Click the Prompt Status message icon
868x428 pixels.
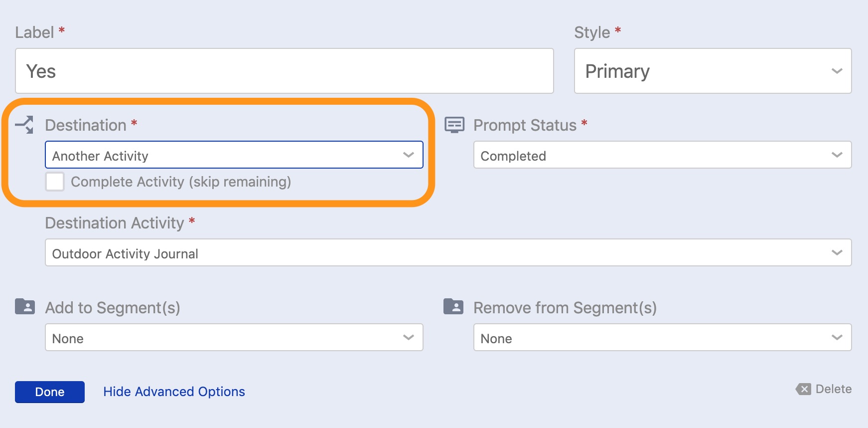click(x=454, y=125)
